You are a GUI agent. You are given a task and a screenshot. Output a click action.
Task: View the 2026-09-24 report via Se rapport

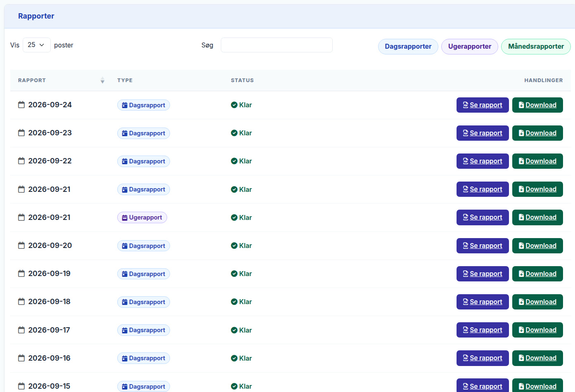(x=483, y=105)
